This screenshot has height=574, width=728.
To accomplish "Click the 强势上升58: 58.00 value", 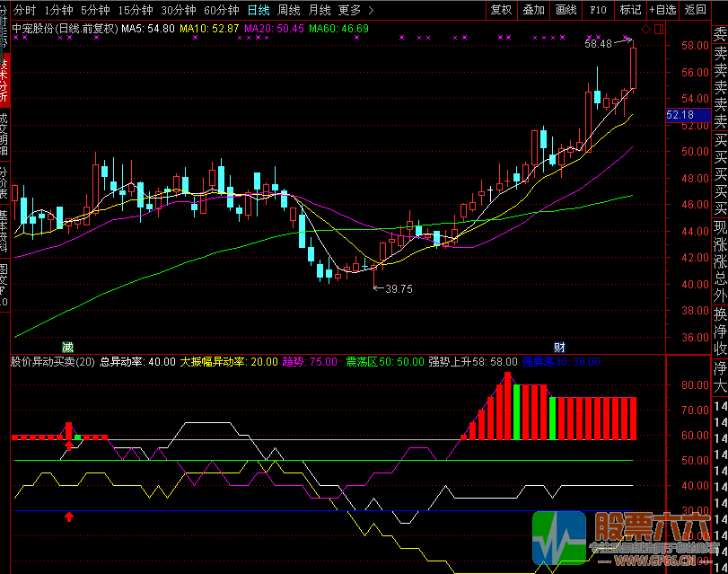I will [x=473, y=362].
